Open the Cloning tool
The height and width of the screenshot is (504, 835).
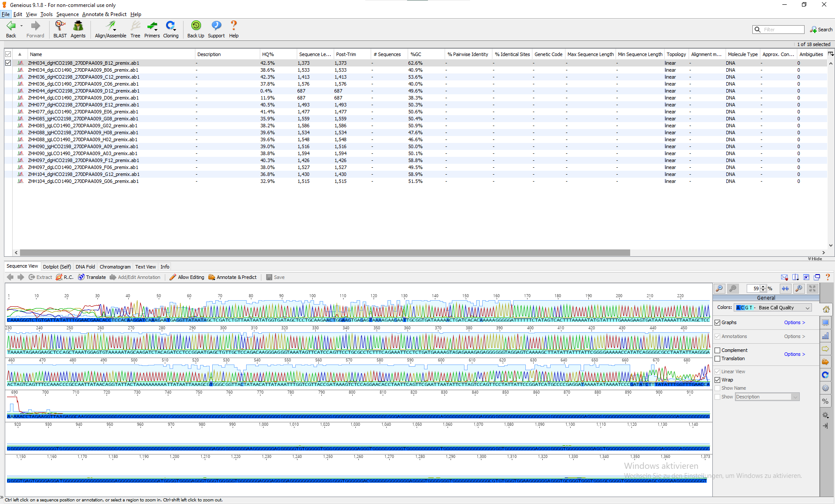click(170, 29)
